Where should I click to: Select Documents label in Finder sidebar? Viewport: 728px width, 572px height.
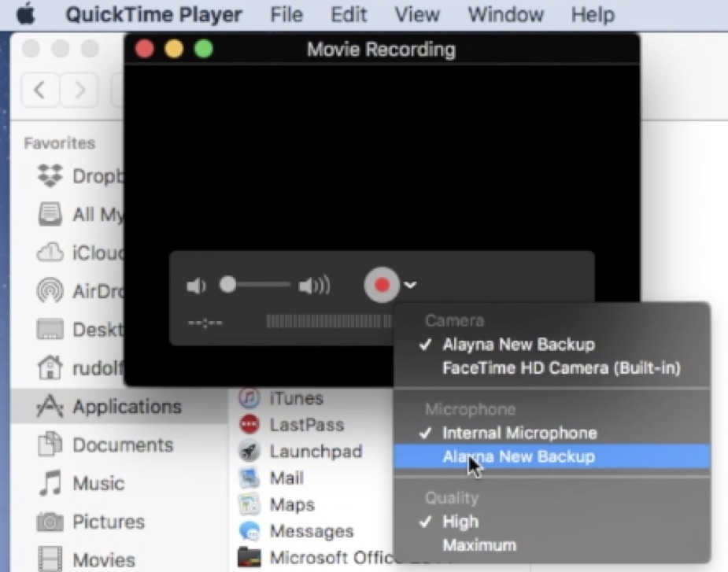pyautogui.click(x=123, y=445)
